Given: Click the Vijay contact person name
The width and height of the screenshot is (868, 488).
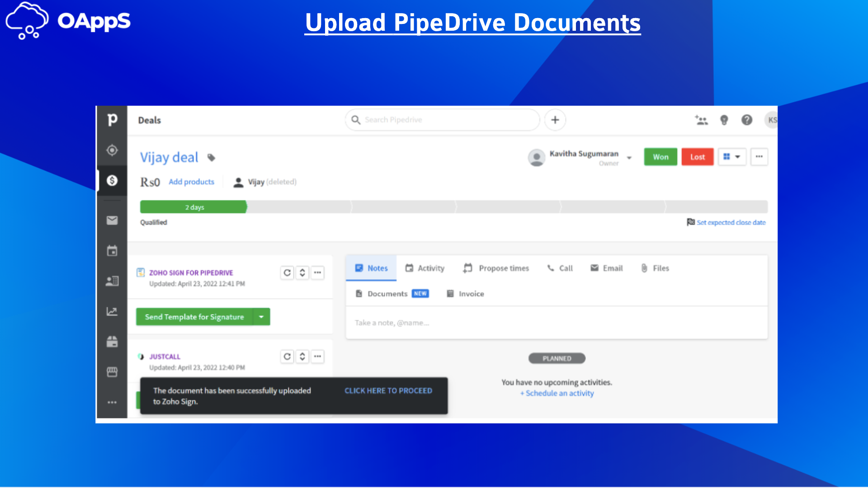Looking at the screenshot, I should pyautogui.click(x=256, y=182).
